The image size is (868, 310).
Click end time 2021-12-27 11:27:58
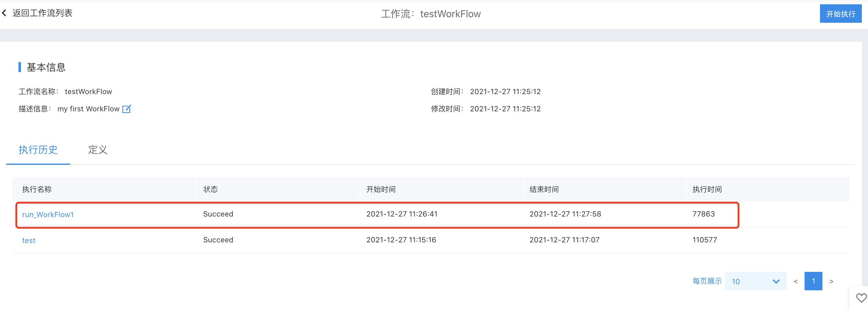click(565, 214)
